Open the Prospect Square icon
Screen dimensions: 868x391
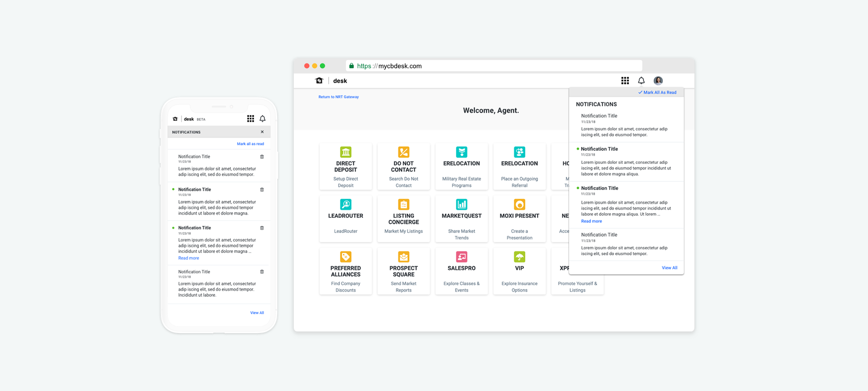(x=403, y=257)
